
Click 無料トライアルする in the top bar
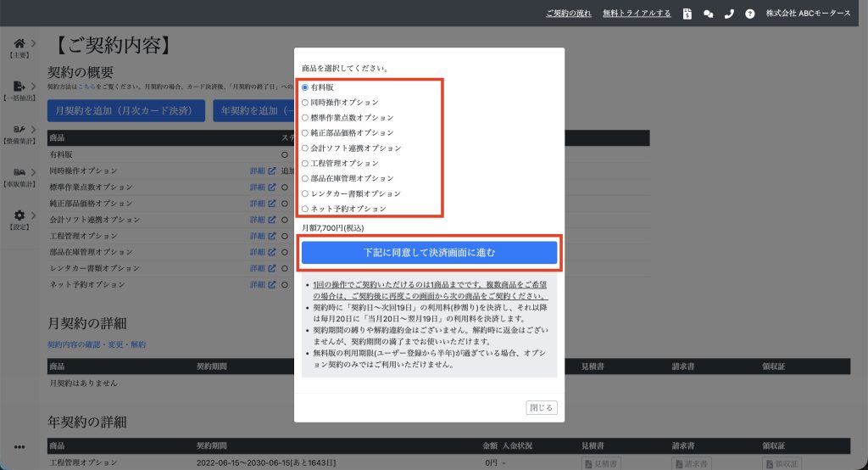pyautogui.click(x=637, y=14)
